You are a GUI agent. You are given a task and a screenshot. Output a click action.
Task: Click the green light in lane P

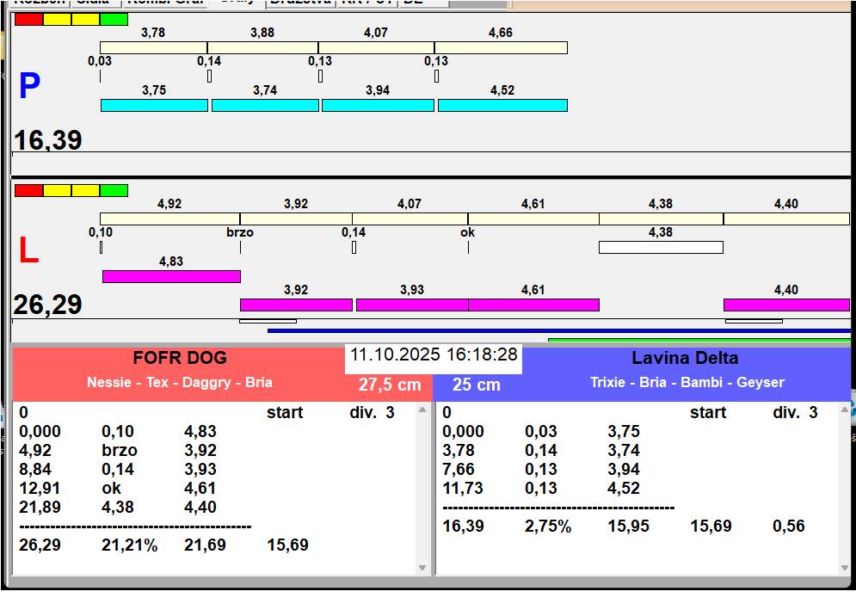(114, 19)
